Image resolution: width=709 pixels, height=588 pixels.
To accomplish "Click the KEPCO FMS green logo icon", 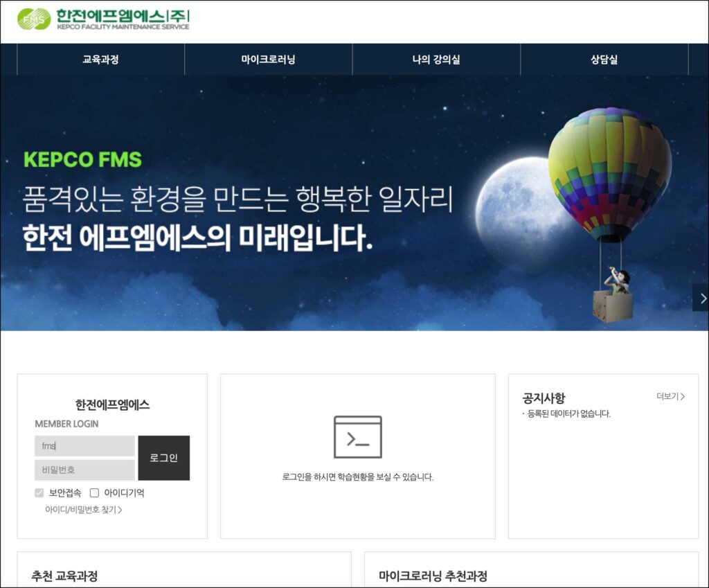I will (34, 19).
